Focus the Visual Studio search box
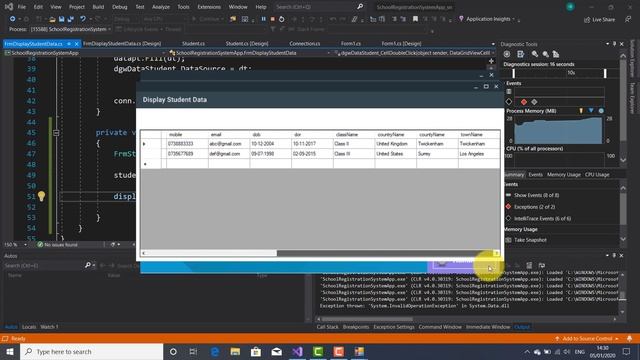 [319, 7]
